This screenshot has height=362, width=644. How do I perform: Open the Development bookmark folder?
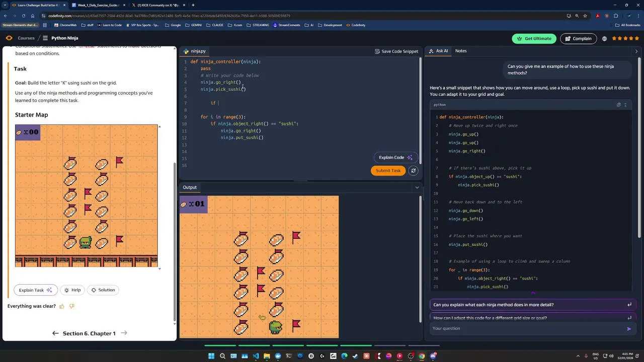(330, 25)
